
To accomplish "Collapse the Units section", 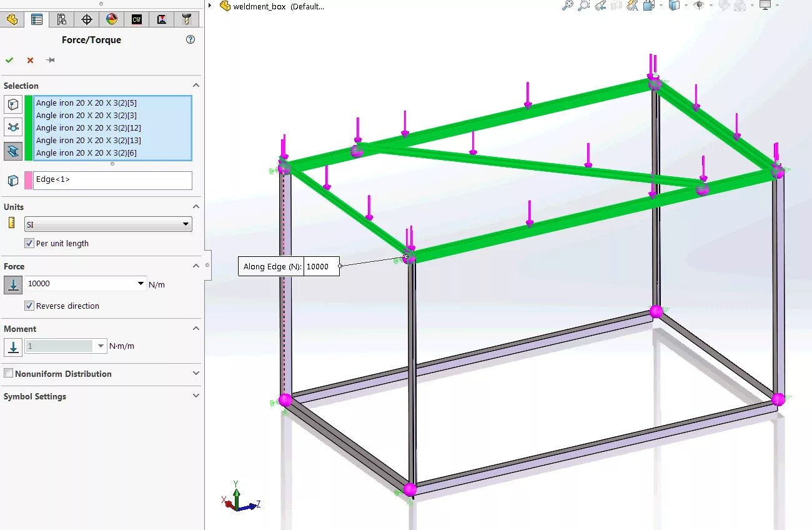I will tap(196, 206).
